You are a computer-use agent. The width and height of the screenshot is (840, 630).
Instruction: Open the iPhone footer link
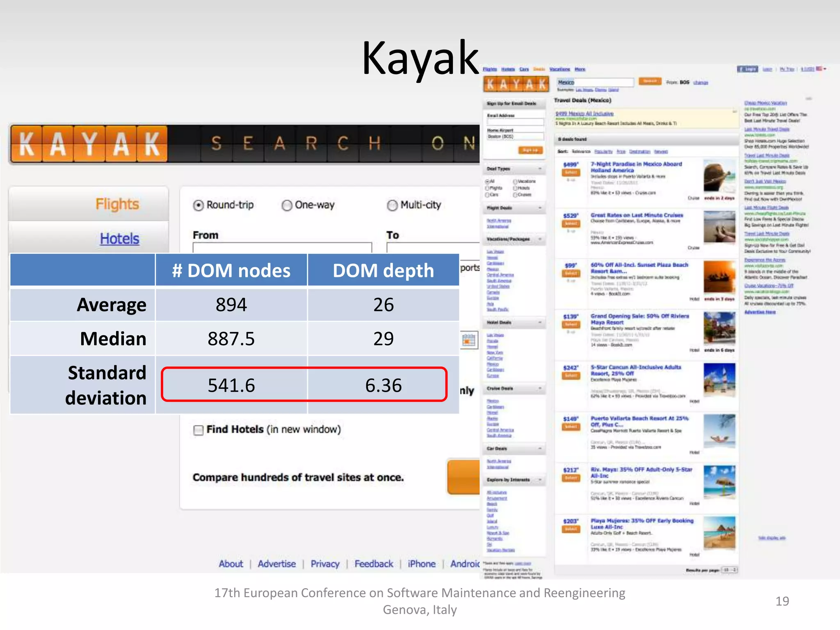[x=422, y=564]
